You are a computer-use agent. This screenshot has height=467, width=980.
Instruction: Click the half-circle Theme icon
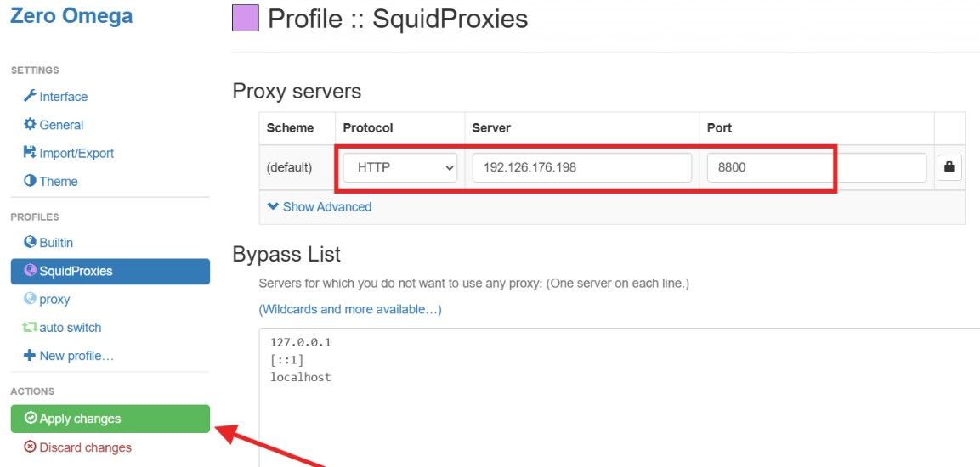coord(30,180)
